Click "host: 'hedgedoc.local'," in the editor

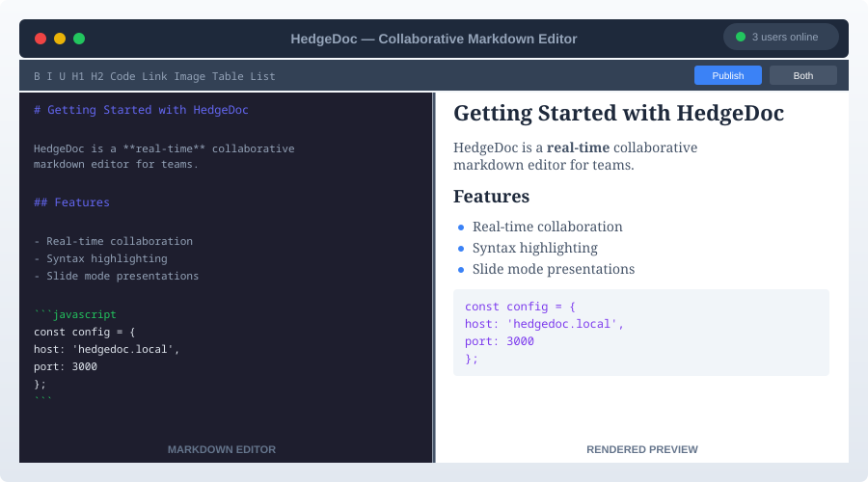(106, 349)
